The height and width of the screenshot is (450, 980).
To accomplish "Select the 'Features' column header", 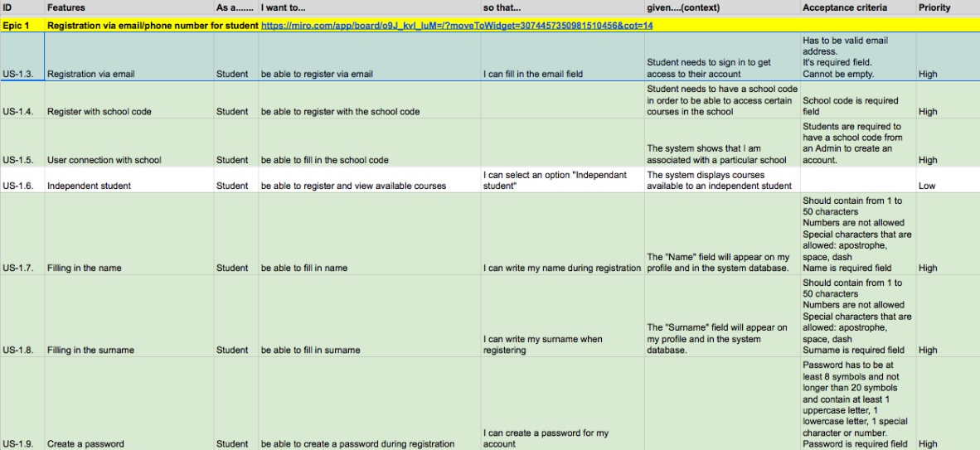I will (x=129, y=7).
